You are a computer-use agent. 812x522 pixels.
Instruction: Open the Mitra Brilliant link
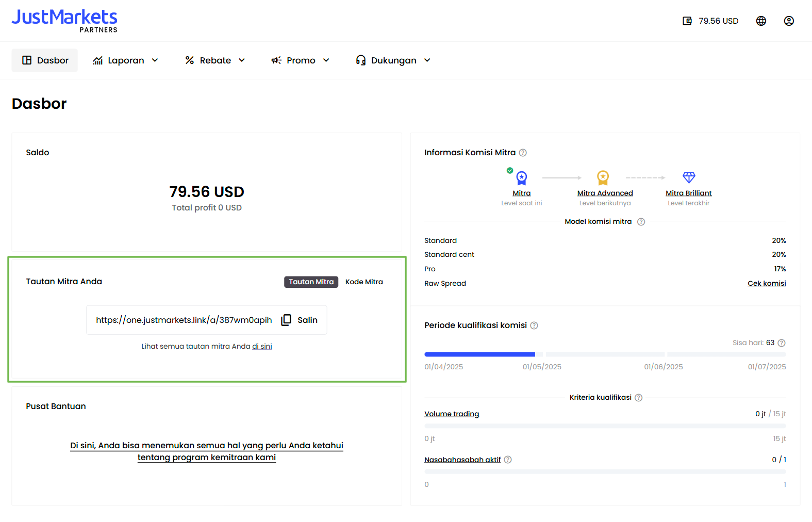coord(688,193)
